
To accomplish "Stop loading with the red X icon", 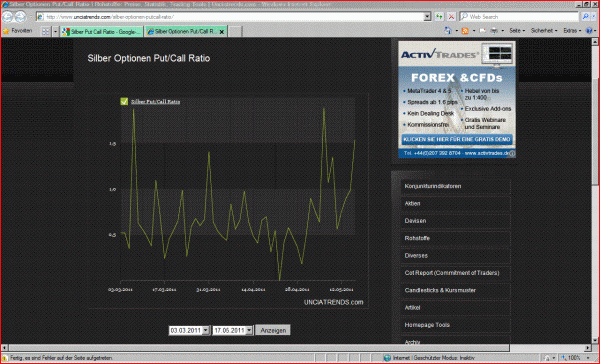I will coord(451,16).
